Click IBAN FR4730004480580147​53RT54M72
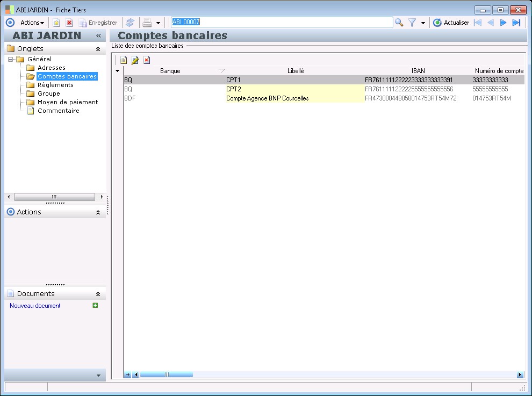Image resolution: width=532 pixels, height=396 pixels. point(411,98)
